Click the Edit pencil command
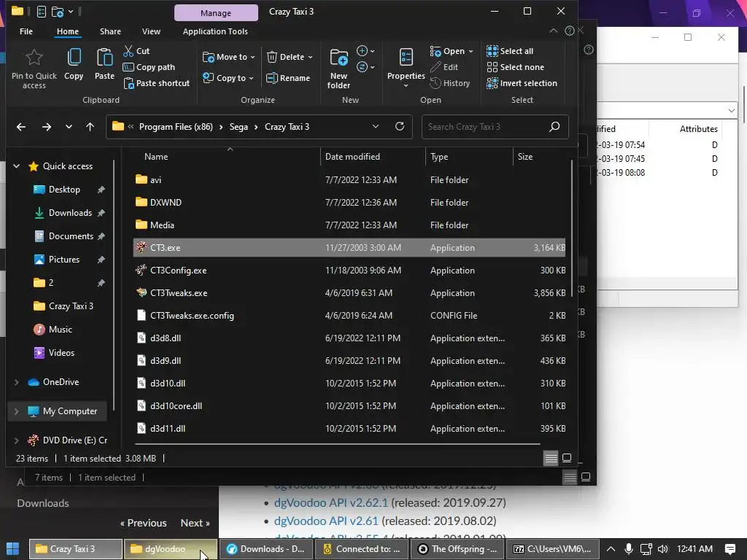Image resolution: width=747 pixels, height=560 pixels. 444,67
